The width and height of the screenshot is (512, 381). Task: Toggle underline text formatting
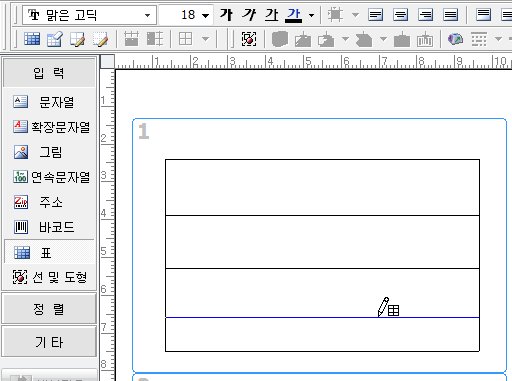272,15
